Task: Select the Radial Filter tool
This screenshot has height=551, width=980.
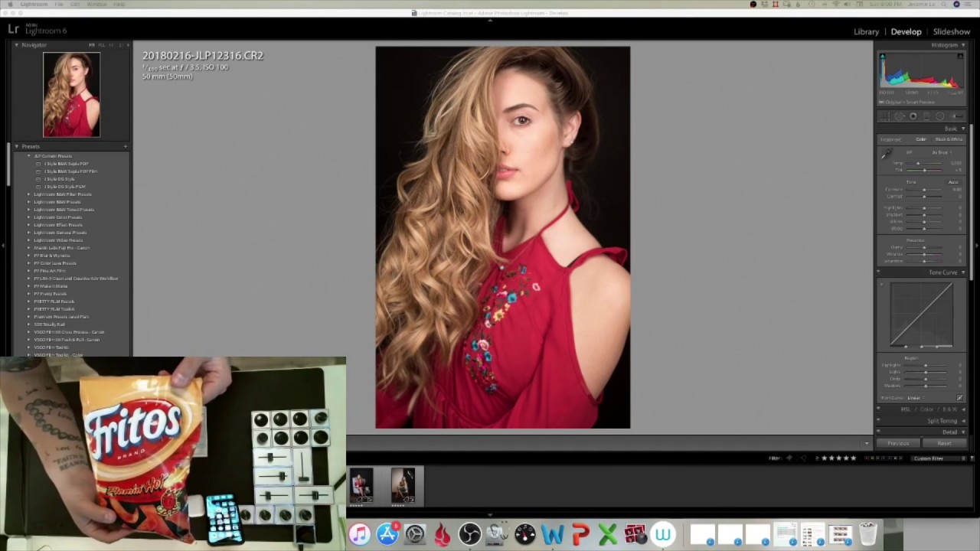Action: 940,116
